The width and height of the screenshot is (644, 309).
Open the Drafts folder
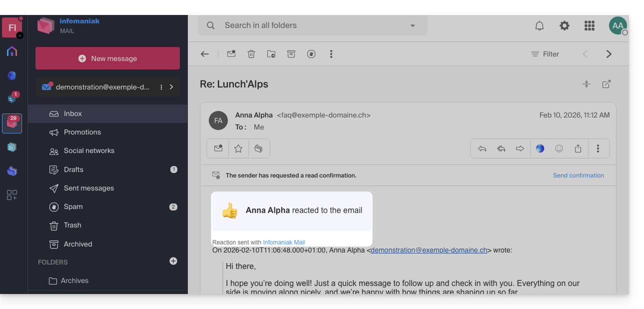(x=73, y=169)
